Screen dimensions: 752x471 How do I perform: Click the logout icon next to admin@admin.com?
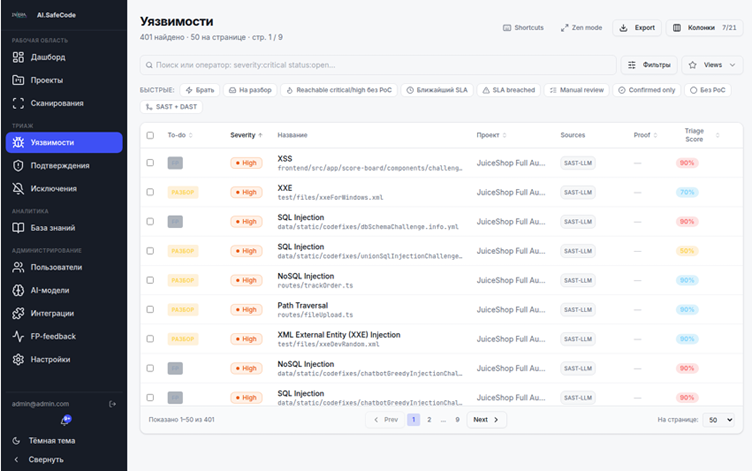pyautogui.click(x=112, y=404)
